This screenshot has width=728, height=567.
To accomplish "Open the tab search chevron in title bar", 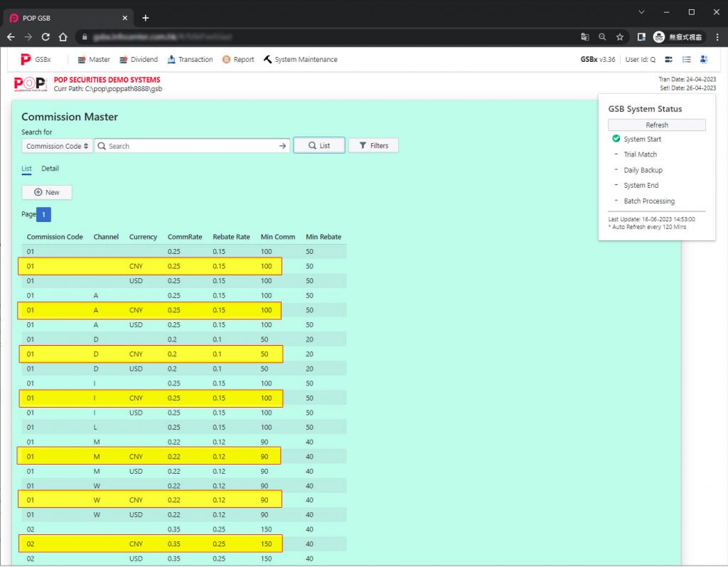I will pos(642,12).
